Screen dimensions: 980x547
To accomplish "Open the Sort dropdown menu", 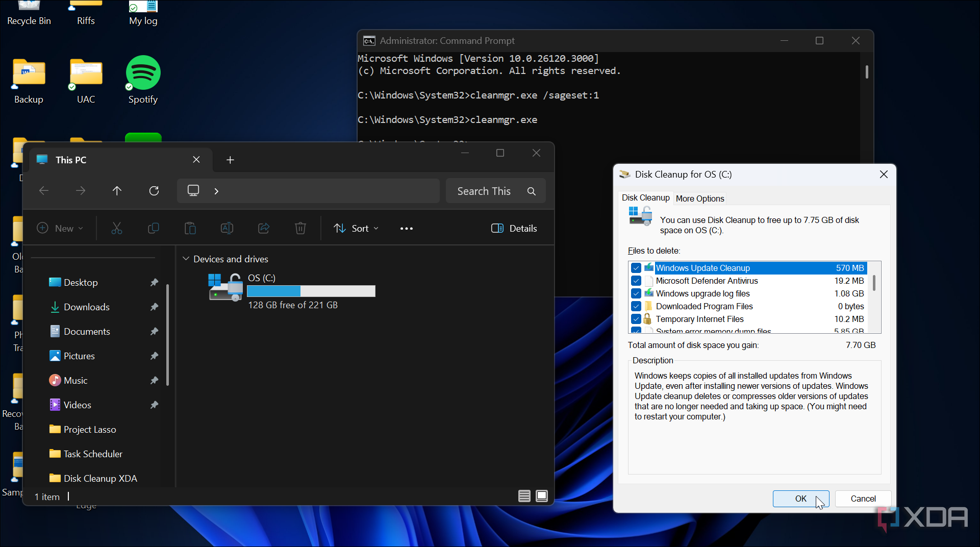I will coord(356,228).
